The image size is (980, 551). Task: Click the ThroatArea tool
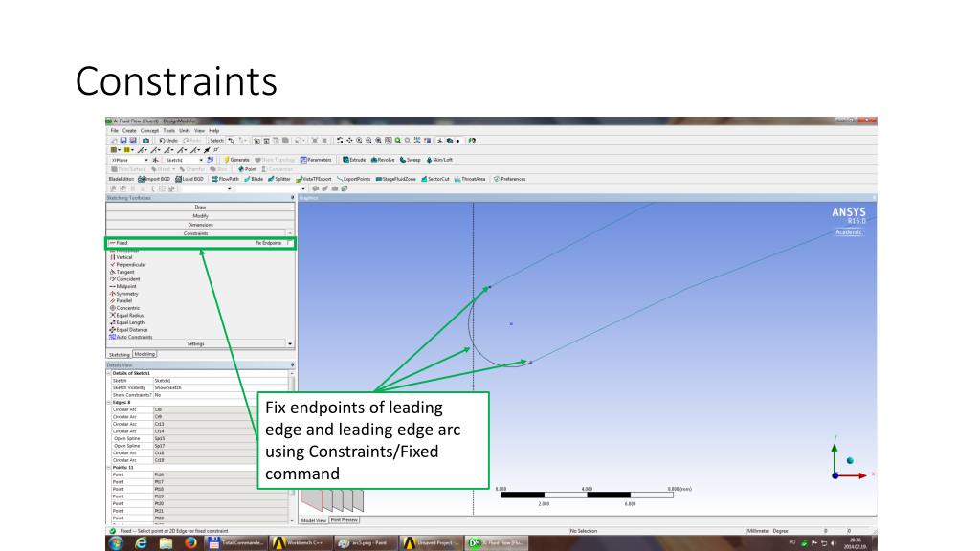point(469,179)
